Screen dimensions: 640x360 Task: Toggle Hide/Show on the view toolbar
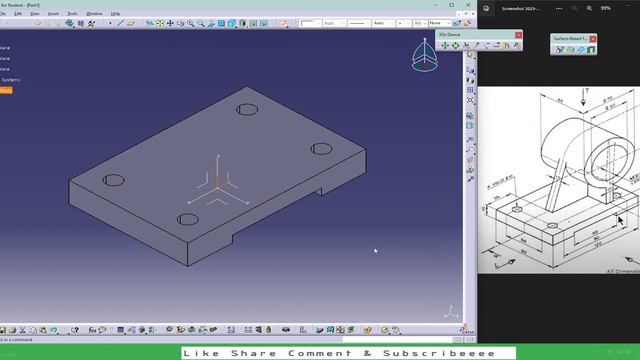click(253, 24)
